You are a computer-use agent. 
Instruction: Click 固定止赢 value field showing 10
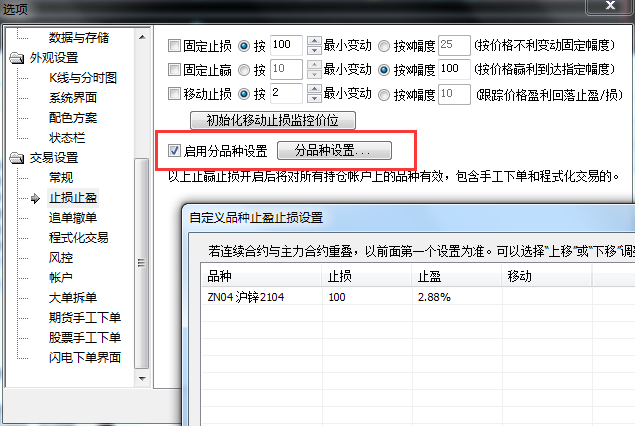pyautogui.click(x=286, y=69)
